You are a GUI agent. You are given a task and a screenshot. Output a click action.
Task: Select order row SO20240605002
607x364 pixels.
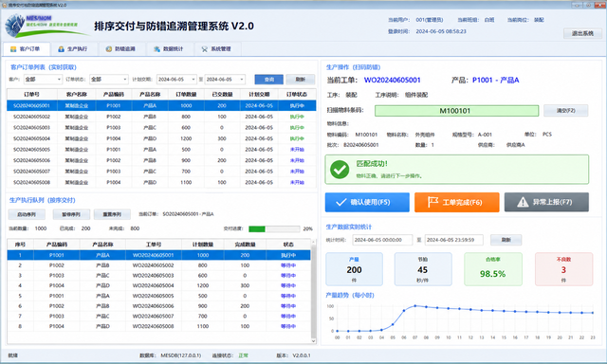pyautogui.click(x=161, y=117)
